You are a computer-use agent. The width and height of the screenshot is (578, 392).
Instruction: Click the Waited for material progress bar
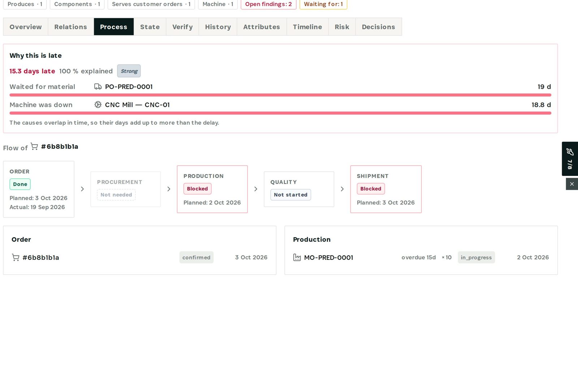tap(280, 95)
